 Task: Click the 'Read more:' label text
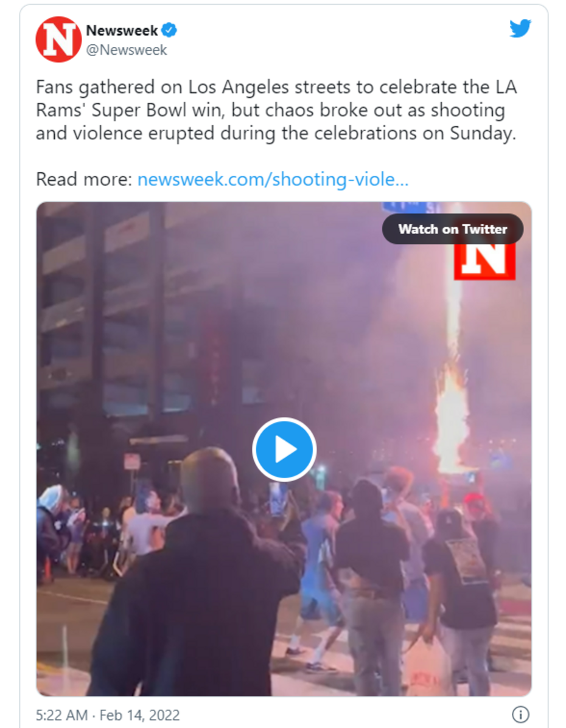(85, 179)
